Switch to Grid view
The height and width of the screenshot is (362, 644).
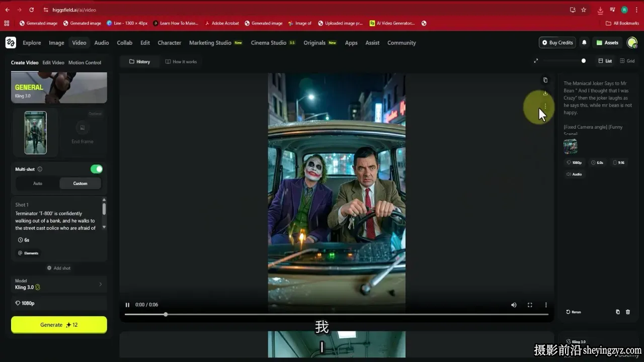click(627, 61)
